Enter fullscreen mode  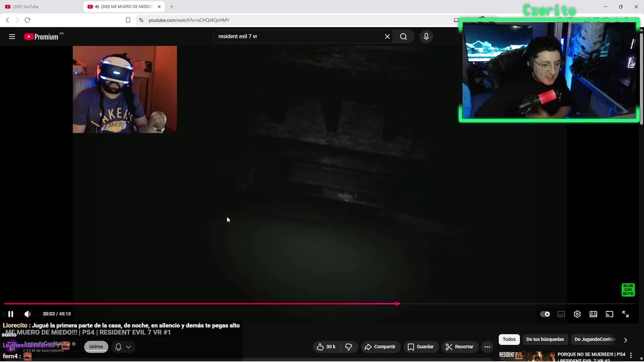[625, 314]
